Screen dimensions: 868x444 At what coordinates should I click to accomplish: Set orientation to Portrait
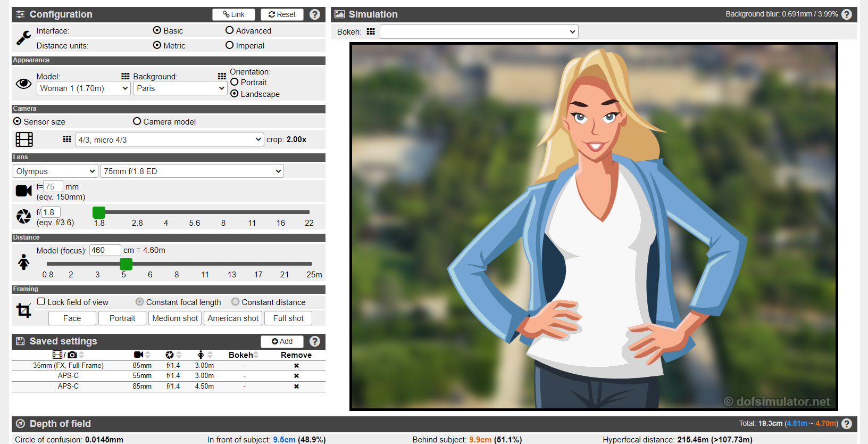coord(235,82)
